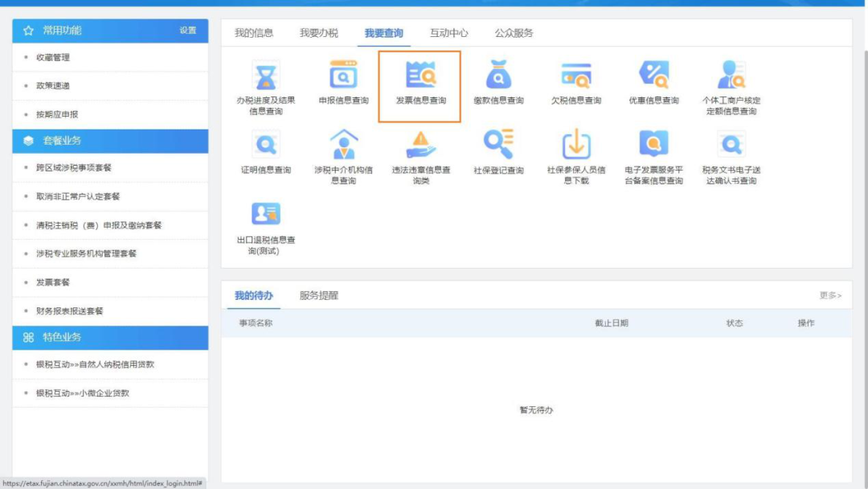Select the 我的待办 tab
The width and height of the screenshot is (868, 489).
pyautogui.click(x=253, y=295)
